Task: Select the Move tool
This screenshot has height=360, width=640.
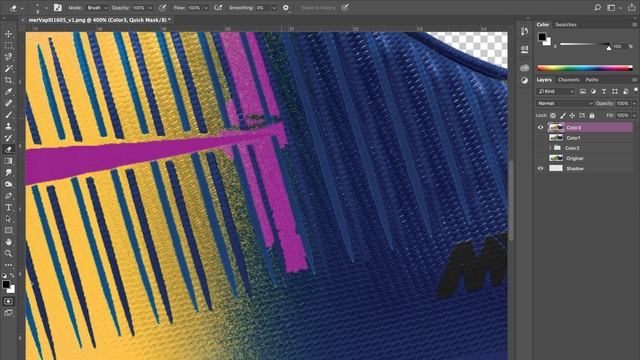Action: (x=8, y=34)
